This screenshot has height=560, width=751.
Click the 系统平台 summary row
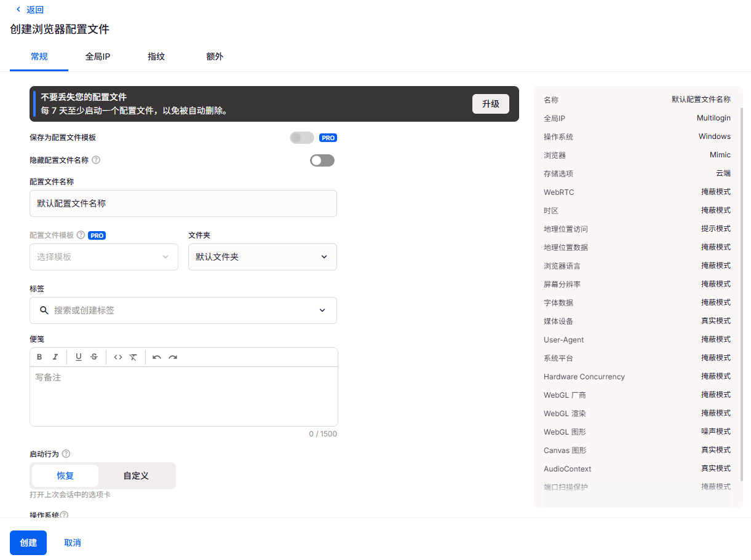[637, 358]
